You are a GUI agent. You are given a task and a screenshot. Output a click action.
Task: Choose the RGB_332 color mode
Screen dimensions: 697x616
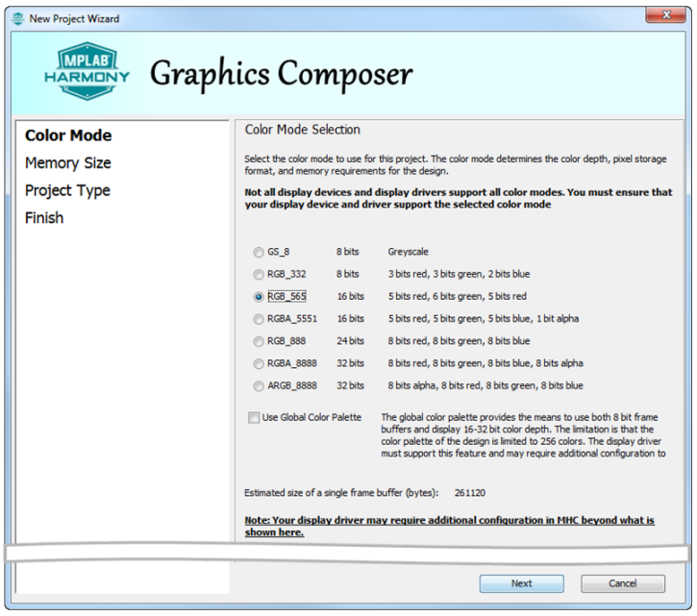pos(259,275)
